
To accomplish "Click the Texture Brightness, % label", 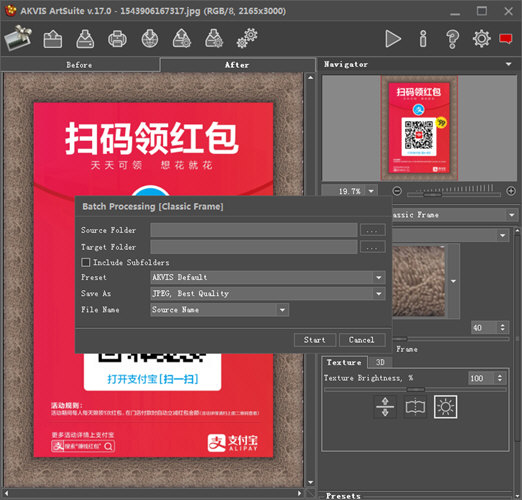I will pyautogui.click(x=368, y=378).
